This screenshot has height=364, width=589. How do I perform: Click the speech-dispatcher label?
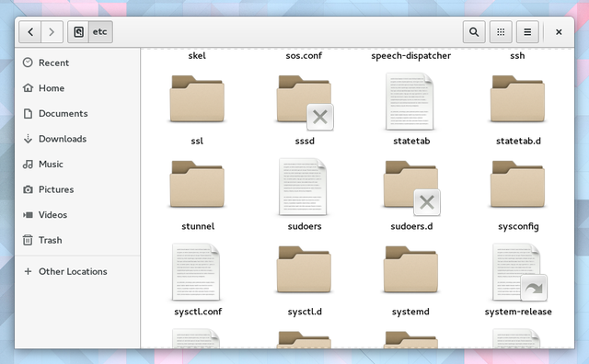[411, 55]
